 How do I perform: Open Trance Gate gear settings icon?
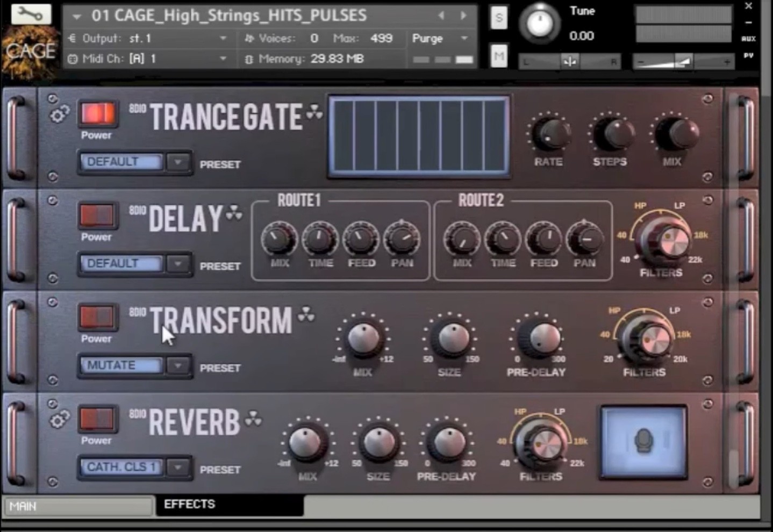[59, 114]
